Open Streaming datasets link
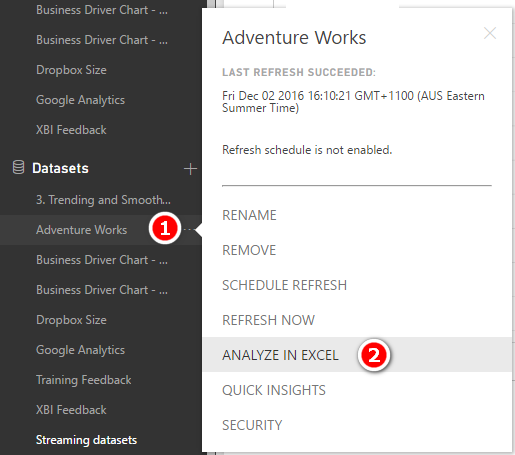 86,440
